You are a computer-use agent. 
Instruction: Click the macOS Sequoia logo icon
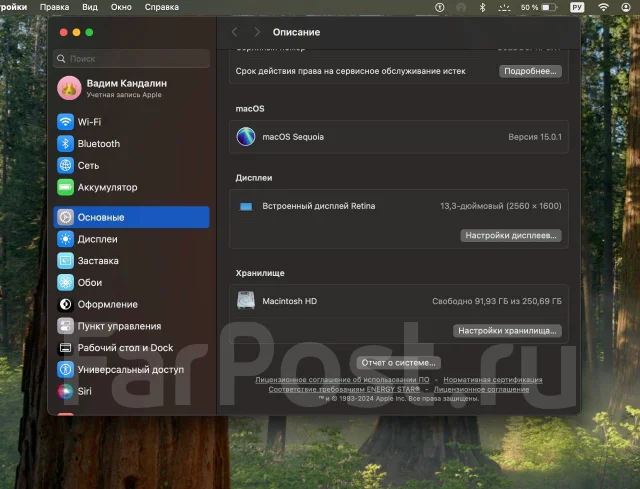[x=246, y=137]
